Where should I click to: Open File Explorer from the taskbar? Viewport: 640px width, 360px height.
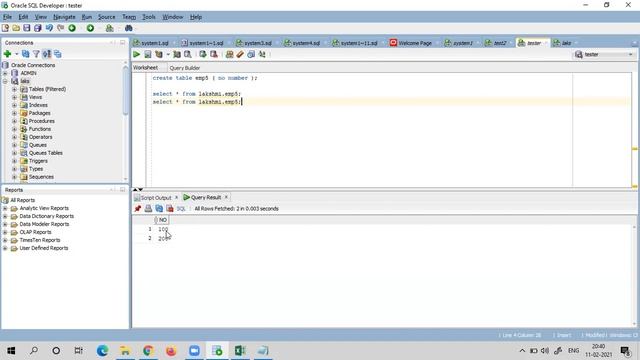(125, 351)
